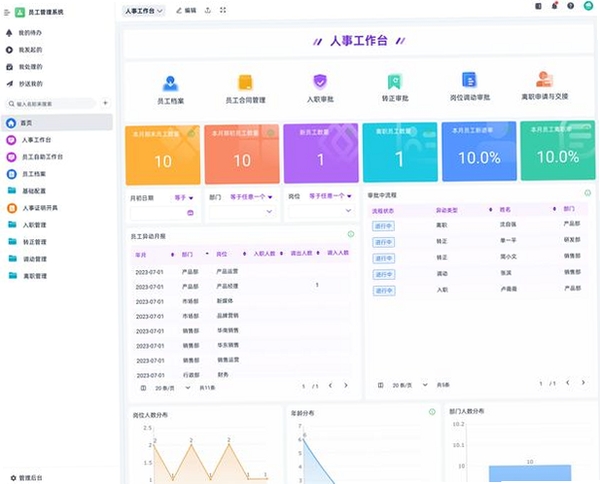
Task: Click the 编辑 button in the top bar
Action: click(x=186, y=11)
